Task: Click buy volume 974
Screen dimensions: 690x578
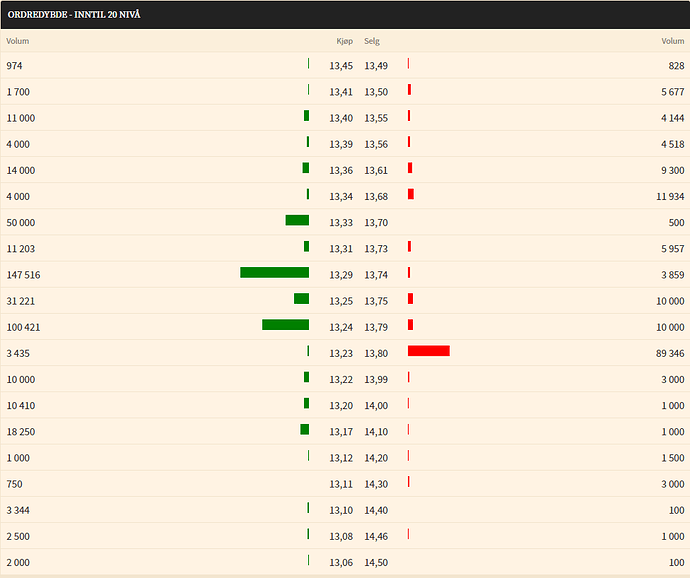Action: click(x=15, y=66)
